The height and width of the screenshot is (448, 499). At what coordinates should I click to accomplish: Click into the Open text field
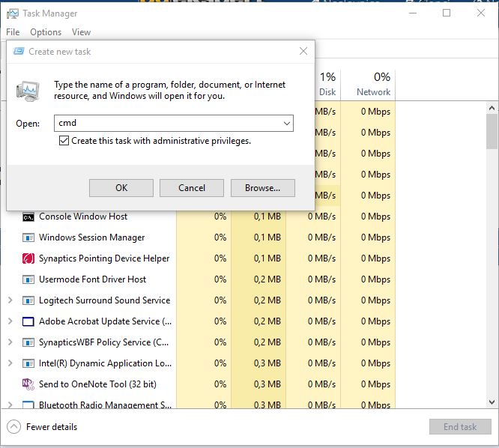point(166,123)
